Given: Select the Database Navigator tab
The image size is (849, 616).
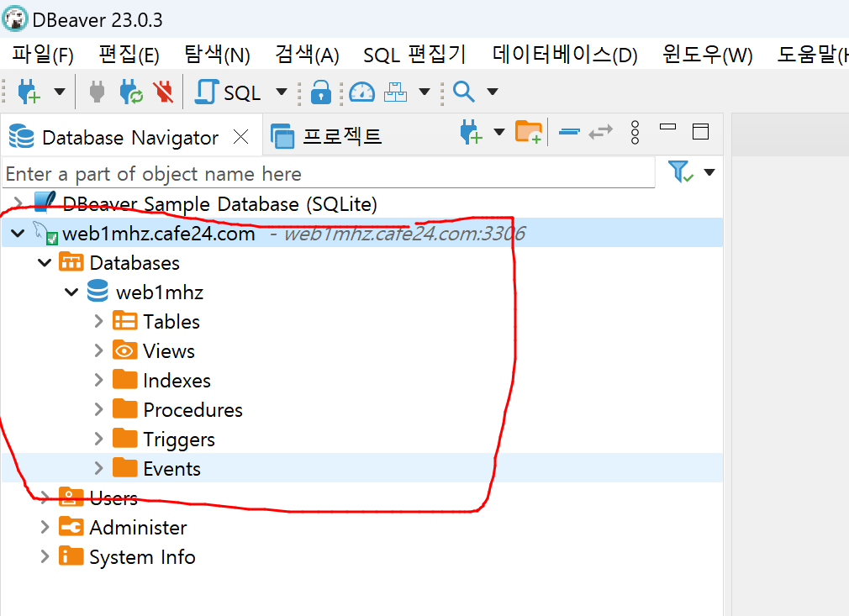Looking at the screenshot, I should tap(130, 138).
